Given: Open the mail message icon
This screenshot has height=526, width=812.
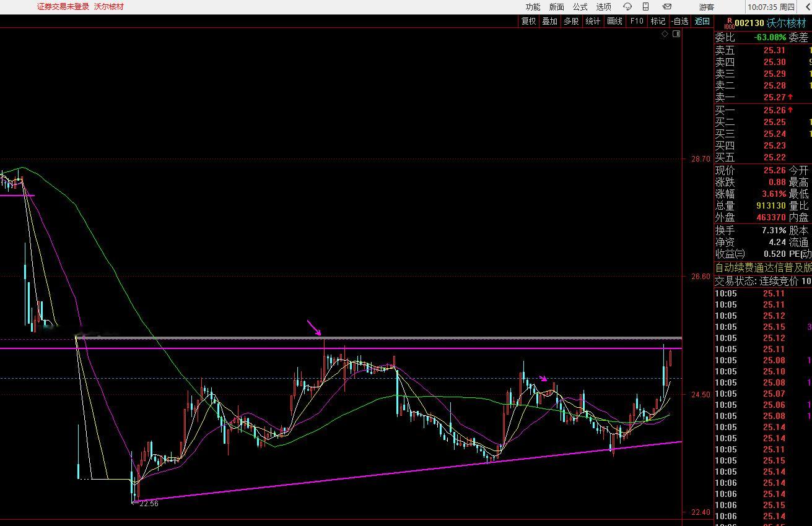Looking at the screenshot, I should tap(667, 7).
